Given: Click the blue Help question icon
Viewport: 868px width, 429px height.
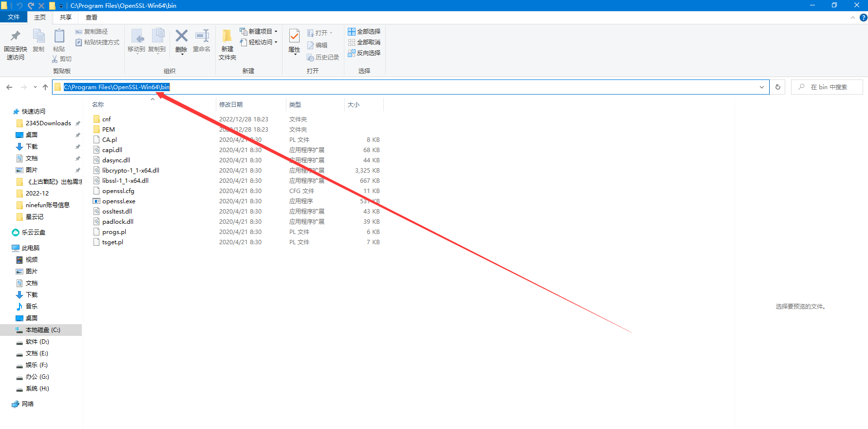Looking at the screenshot, I should [863, 18].
